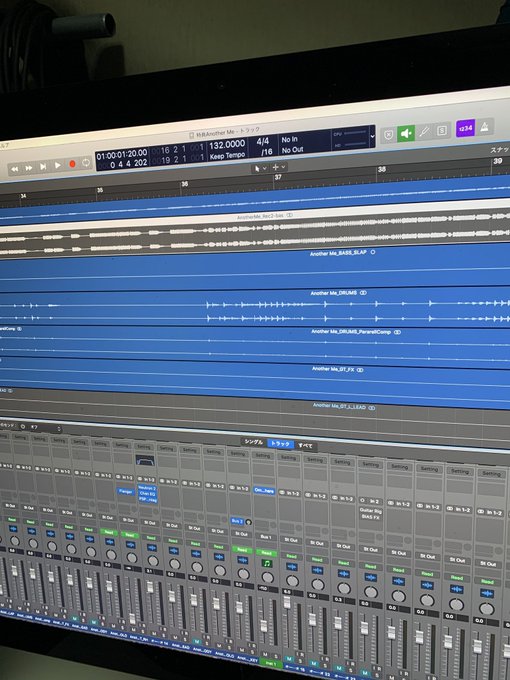Open the LCD display mode chevron menu

tap(372, 136)
